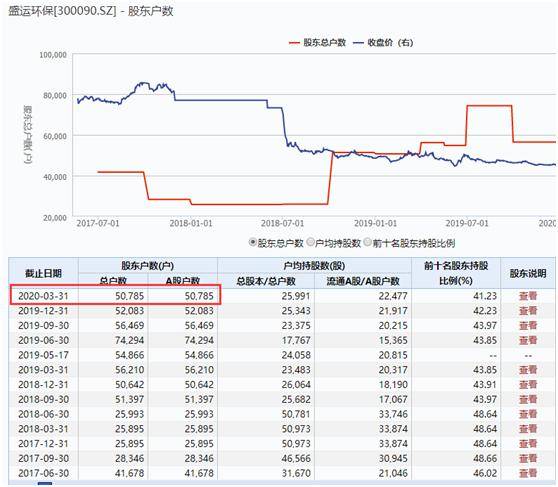Select the 2017-12-31 date cell
Viewport: 558px width, 487px height.
(x=43, y=444)
